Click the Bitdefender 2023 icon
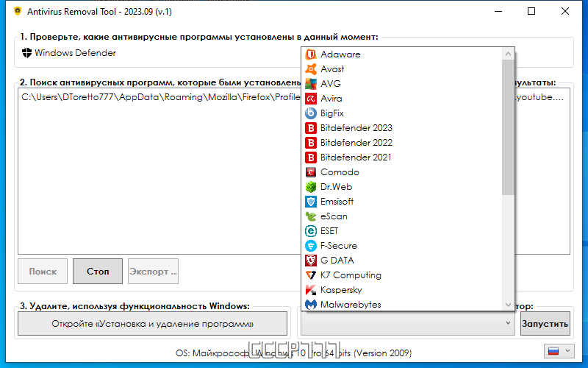This screenshot has height=368, width=588. (311, 128)
